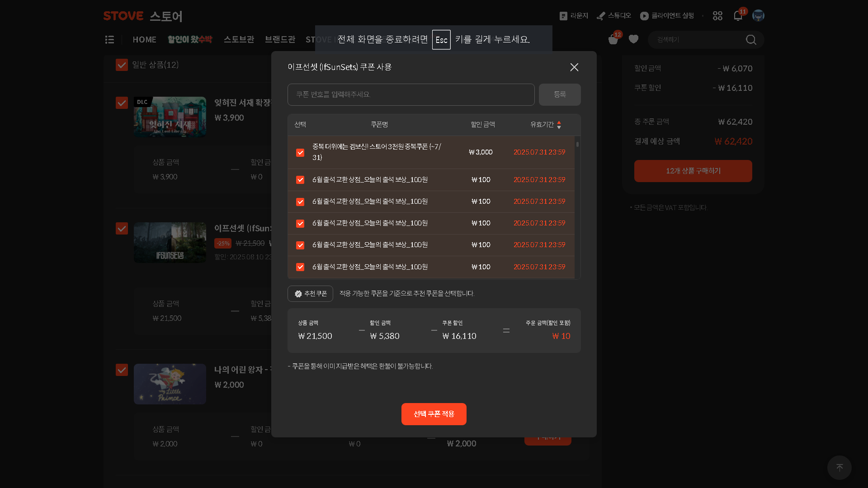Click the 추천 쿠폰 recommended coupon button

(310, 294)
